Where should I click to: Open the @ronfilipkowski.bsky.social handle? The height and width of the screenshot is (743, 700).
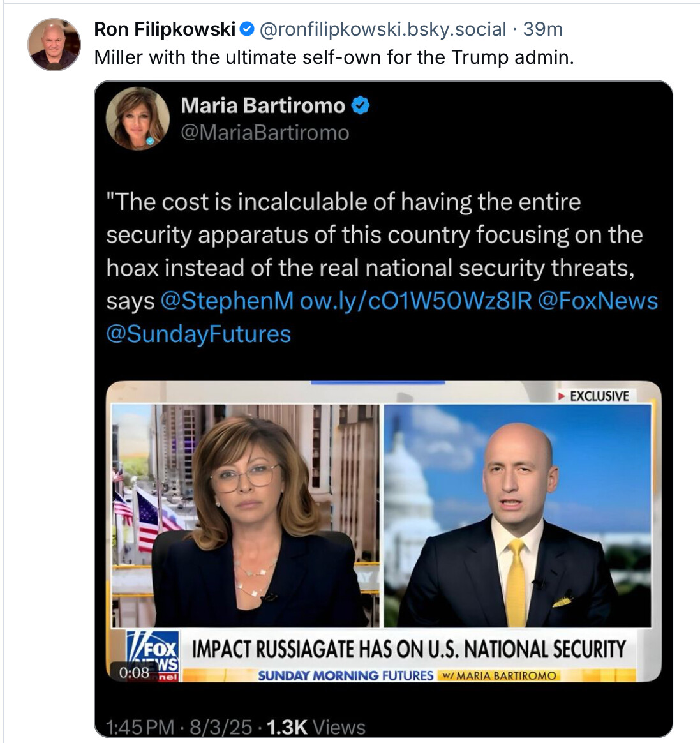[383, 29]
